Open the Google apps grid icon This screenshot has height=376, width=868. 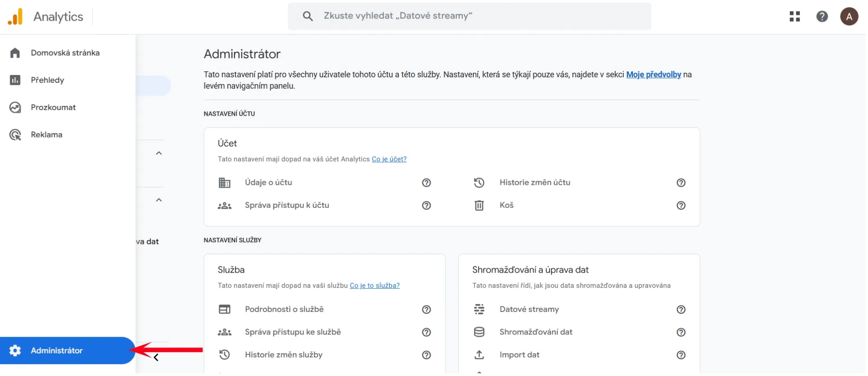click(795, 17)
